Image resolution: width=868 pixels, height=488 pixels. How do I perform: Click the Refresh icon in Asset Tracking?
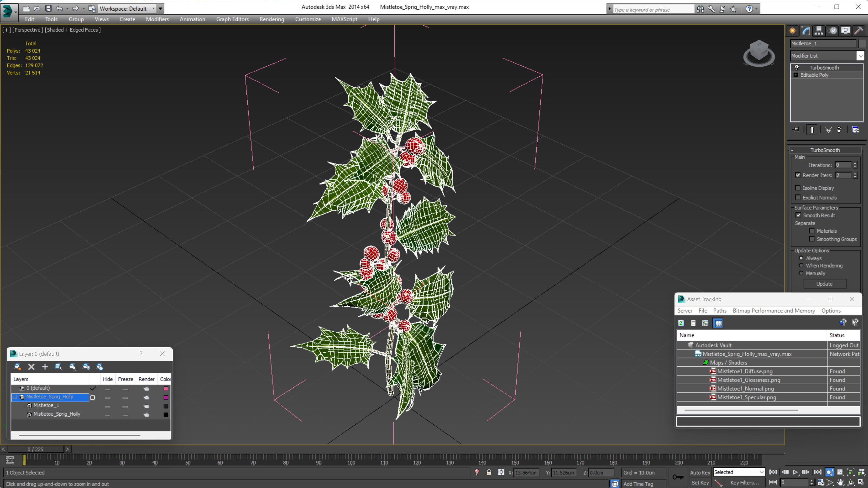(x=681, y=323)
